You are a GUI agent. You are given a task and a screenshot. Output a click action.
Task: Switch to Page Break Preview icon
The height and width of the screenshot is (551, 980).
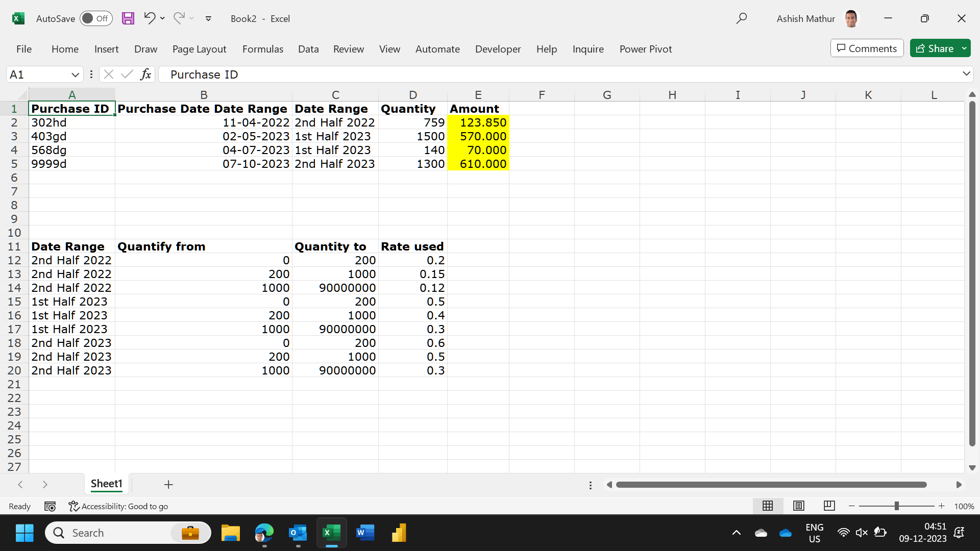(x=829, y=506)
